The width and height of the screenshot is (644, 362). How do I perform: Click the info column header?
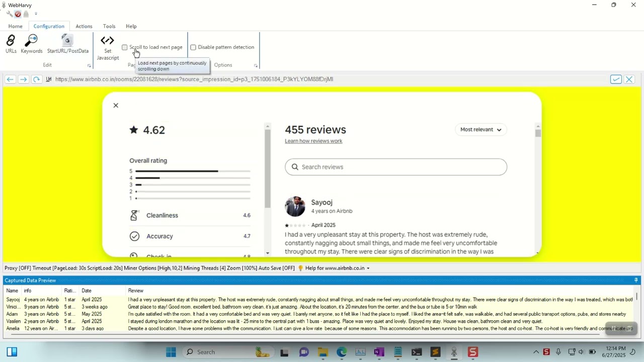[42, 291]
